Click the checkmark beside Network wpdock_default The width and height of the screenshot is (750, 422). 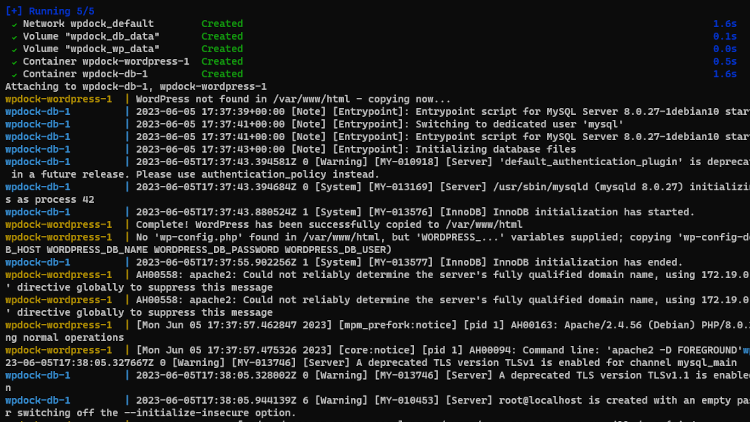click(x=14, y=24)
